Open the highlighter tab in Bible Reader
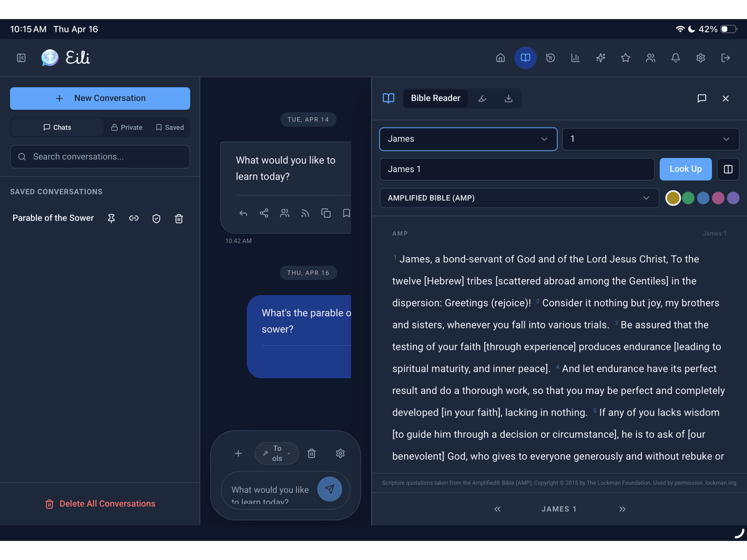Screen dimensions: 747x560 click(482, 99)
